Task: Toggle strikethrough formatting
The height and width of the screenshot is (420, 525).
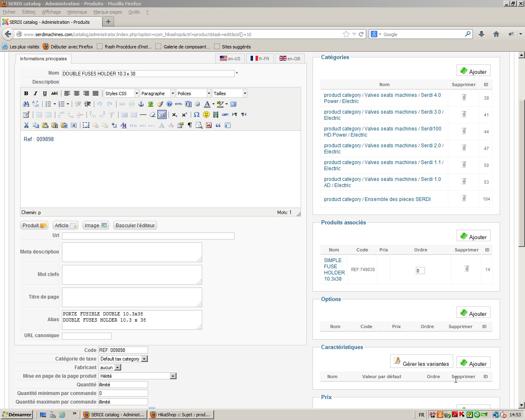Action: coord(55,94)
